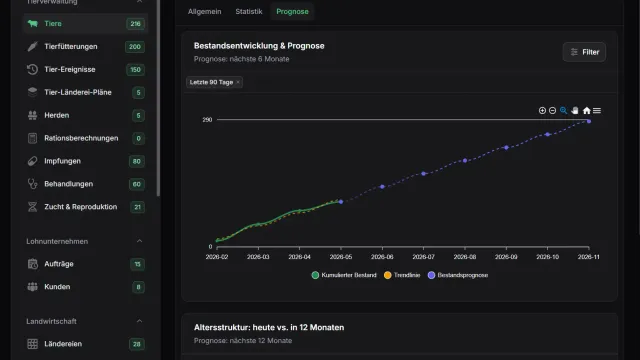The width and height of the screenshot is (640, 360).
Task: Open the Filter button
Action: tap(584, 52)
